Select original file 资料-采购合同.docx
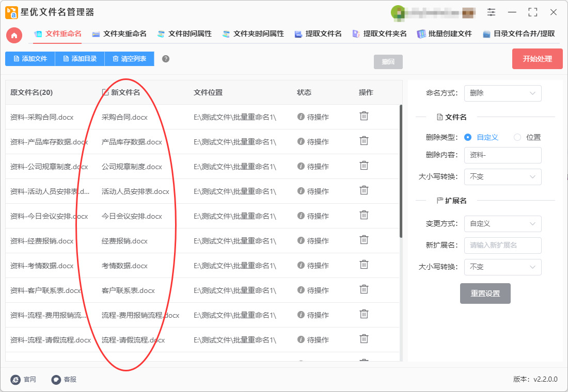 [42, 117]
